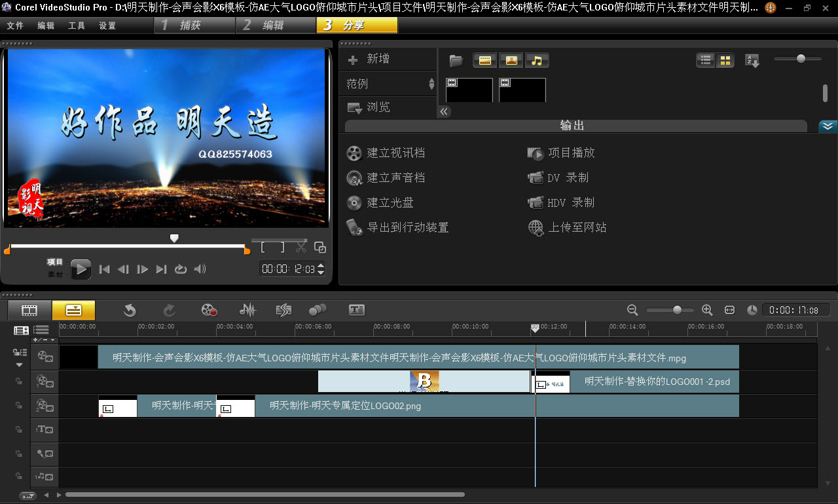
Task: Toggle ripple editing lock for all tracks
Action: [19, 353]
